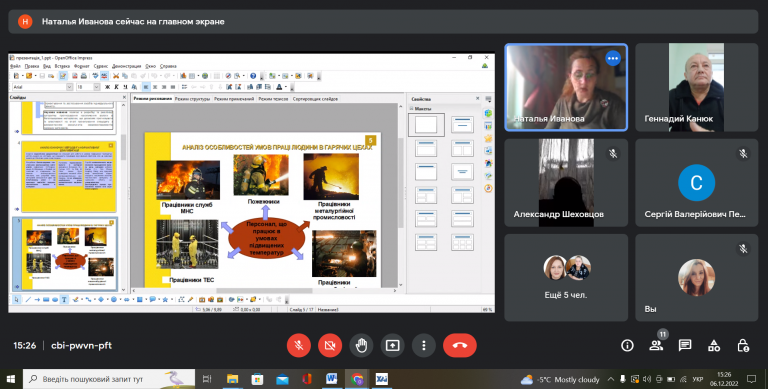The height and width of the screenshot is (389, 768).
Task: Click the 'Вы' self-view tile
Action: [696, 277]
